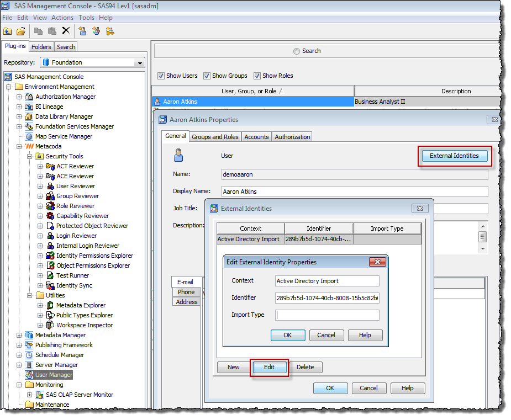
Task: Select the Identity Permissions Explorer icon
Action: click(x=50, y=256)
